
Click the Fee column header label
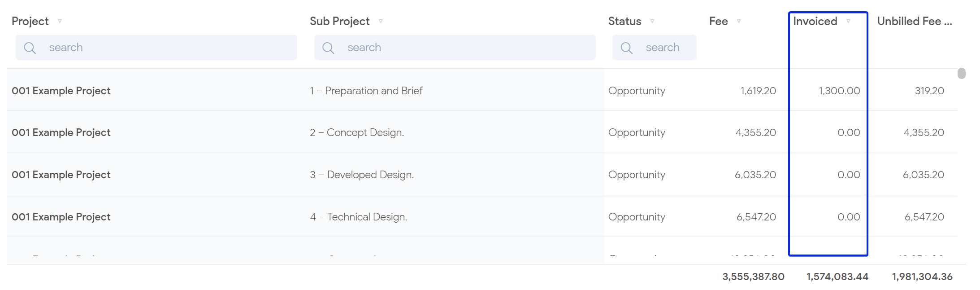[718, 21]
